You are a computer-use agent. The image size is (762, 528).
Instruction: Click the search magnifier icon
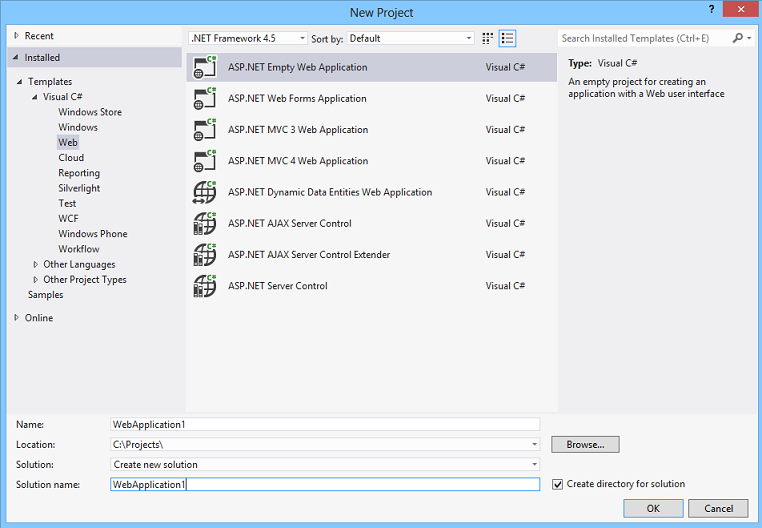[738, 38]
